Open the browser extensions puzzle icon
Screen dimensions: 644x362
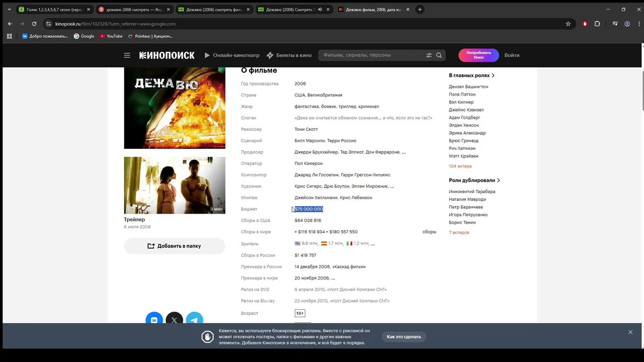pos(597,24)
